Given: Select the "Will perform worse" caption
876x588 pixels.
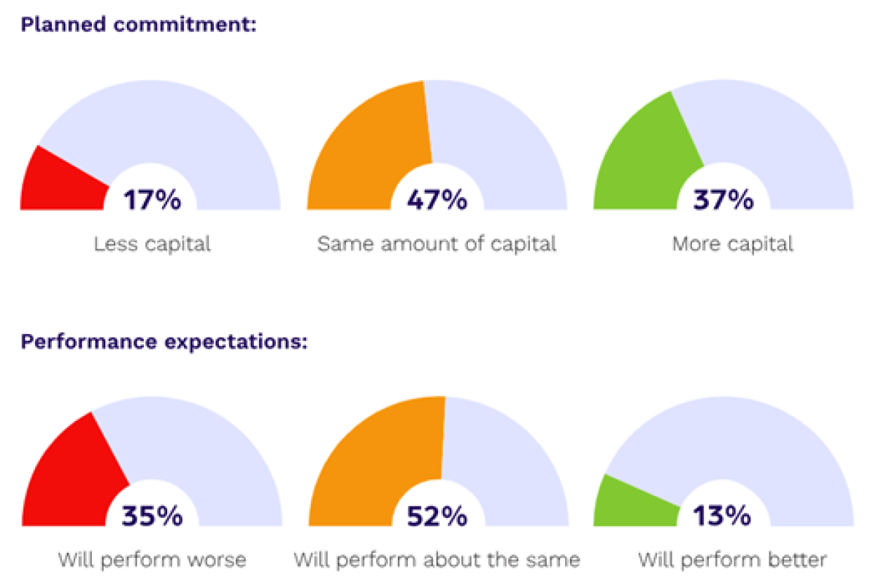Looking at the screenshot, I should 152,560.
